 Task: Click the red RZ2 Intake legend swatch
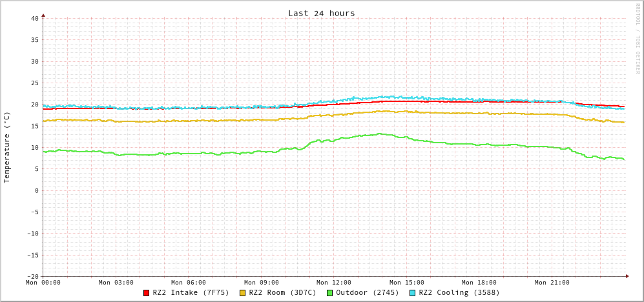(147, 293)
